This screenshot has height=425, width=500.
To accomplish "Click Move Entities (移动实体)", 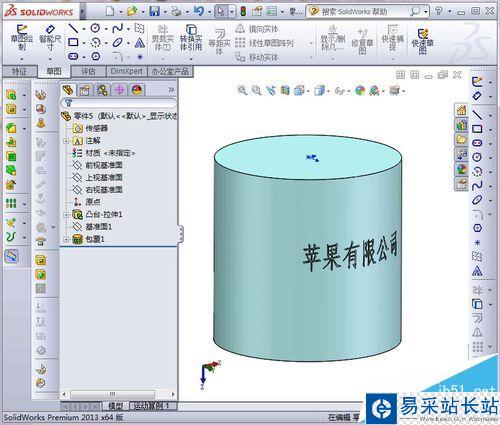I will coord(257,57).
